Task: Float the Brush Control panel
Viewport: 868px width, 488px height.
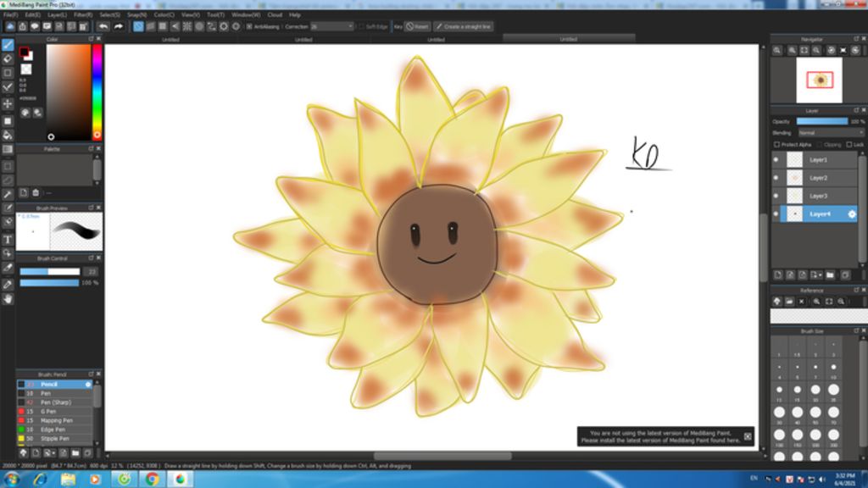Action: [x=91, y=258]
